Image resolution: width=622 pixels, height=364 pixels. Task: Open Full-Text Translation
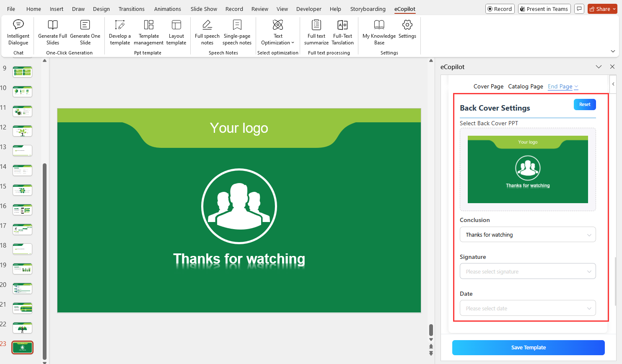click(342, 31)
